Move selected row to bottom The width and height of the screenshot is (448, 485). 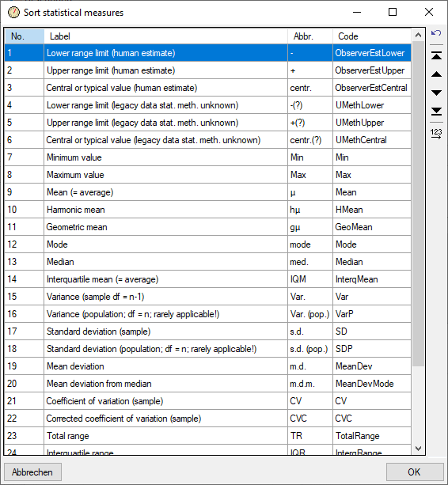[436, 112]
